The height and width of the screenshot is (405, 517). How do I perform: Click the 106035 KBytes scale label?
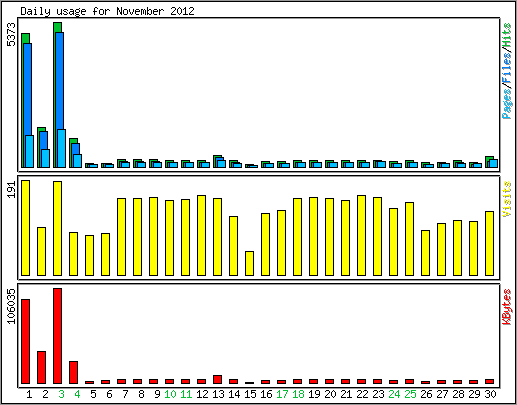point(11,306)
